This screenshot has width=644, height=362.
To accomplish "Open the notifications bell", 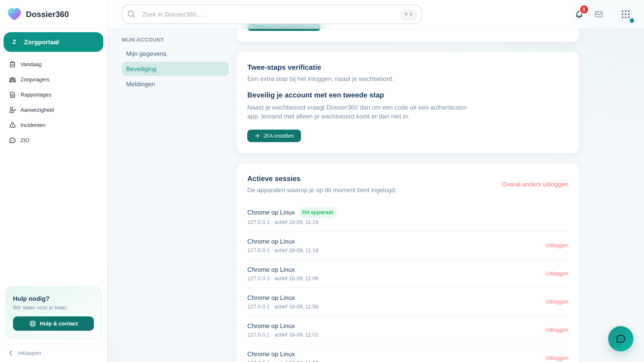I will (579, 14).
